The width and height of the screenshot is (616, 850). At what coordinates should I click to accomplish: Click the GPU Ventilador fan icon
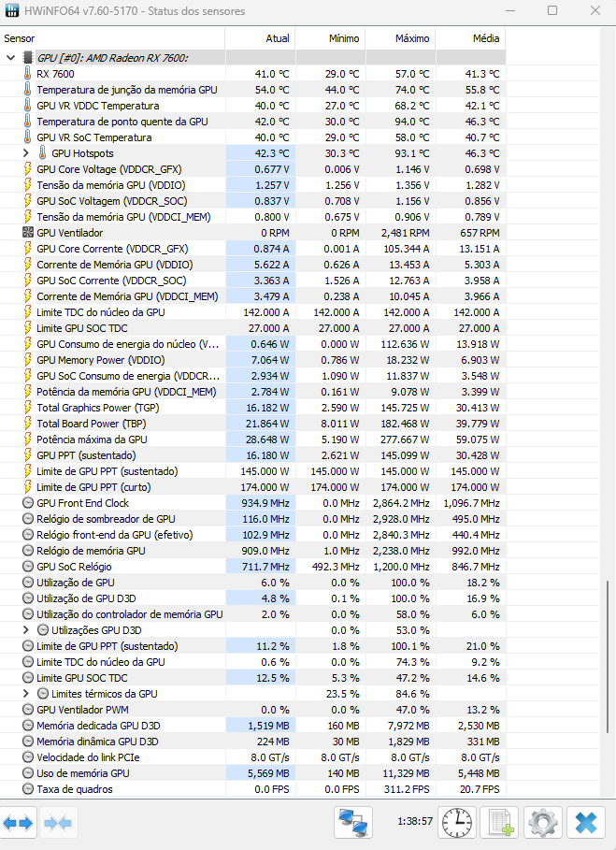(x=28, y=233)
